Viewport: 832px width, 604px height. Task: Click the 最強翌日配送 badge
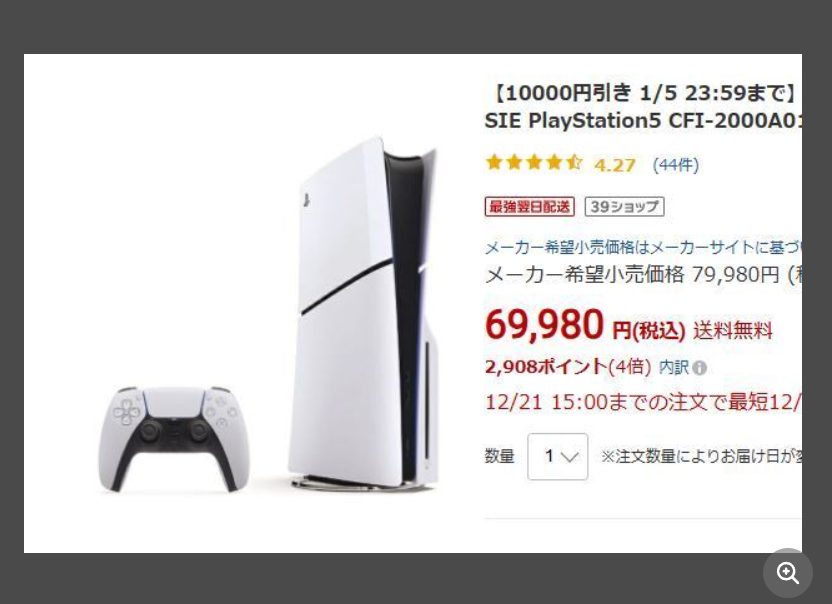(530, 206)
